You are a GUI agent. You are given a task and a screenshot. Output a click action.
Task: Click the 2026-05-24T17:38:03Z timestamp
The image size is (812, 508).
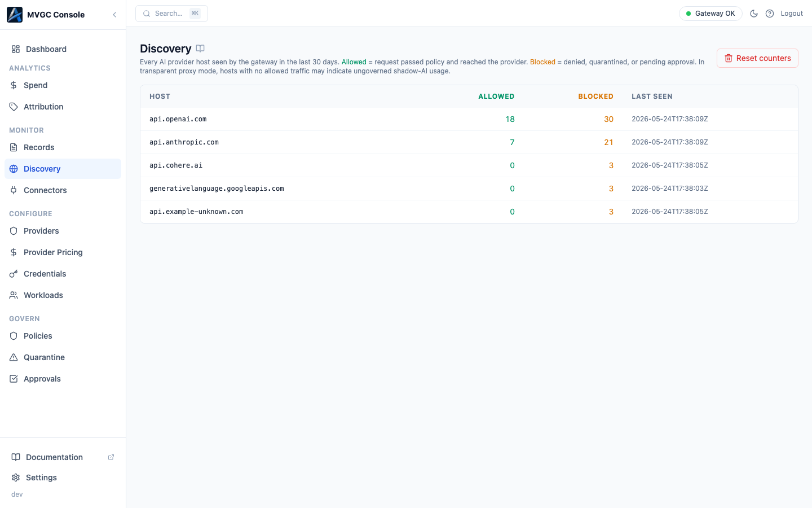[670, 189]
